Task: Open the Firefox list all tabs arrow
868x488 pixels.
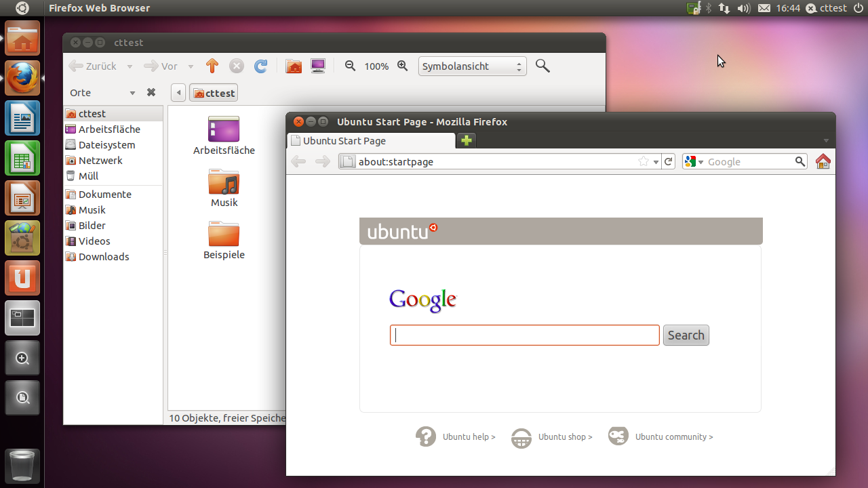Action: [826, 141]
